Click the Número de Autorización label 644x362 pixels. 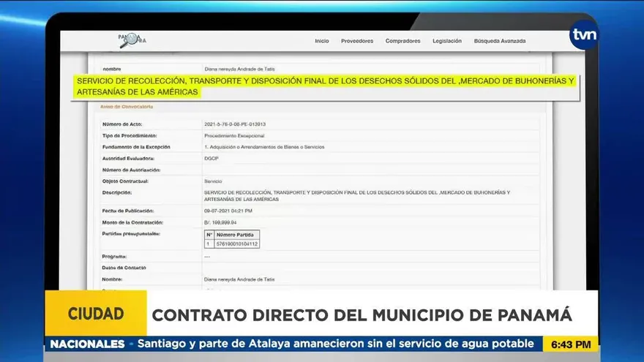click(131, 170)
